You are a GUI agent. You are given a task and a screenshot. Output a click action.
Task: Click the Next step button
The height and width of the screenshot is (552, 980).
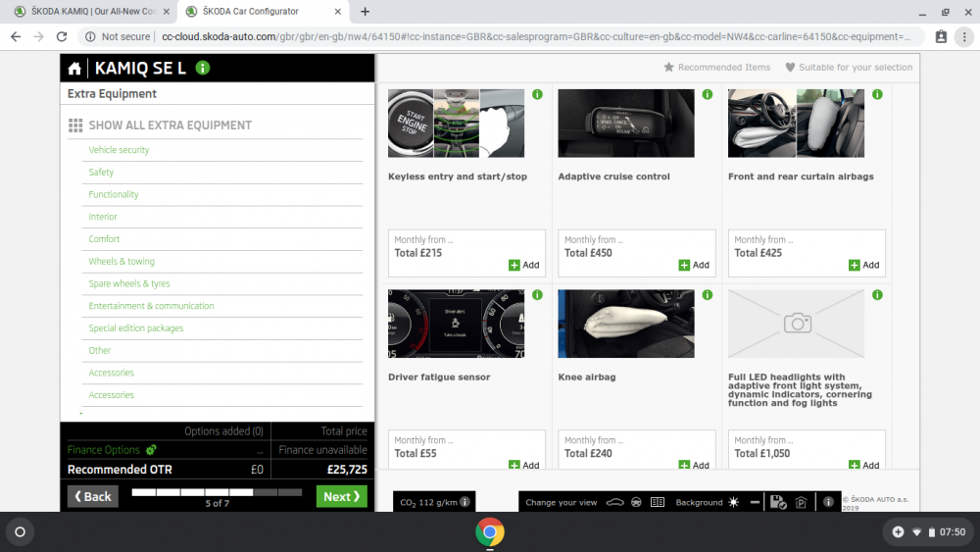(x=341, y=496)
